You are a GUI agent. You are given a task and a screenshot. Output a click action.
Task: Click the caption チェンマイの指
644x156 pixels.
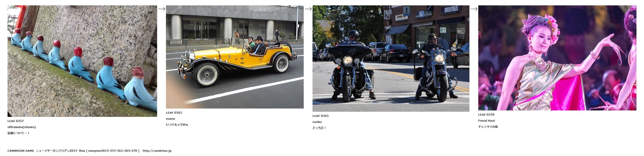coord(488,127)
